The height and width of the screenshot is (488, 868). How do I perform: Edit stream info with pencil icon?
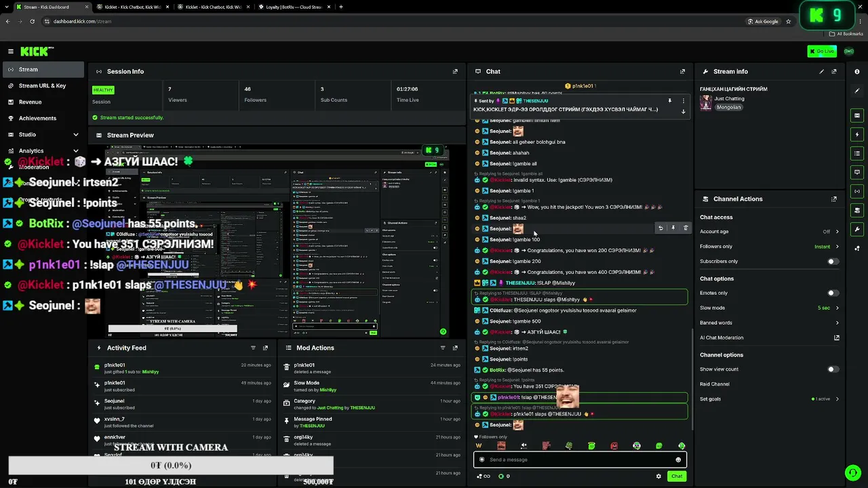coord(821,71)
